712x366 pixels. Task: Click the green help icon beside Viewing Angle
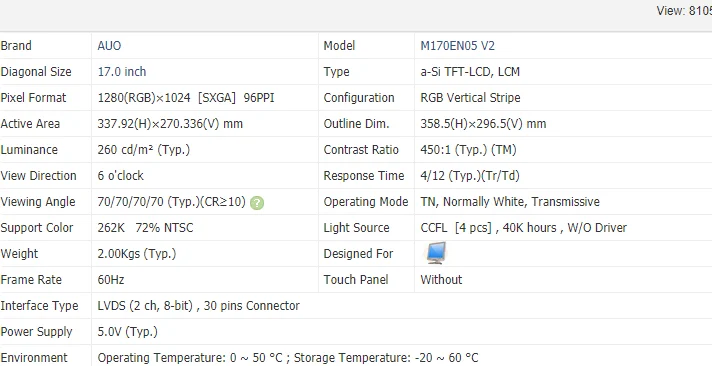point(257,203)
